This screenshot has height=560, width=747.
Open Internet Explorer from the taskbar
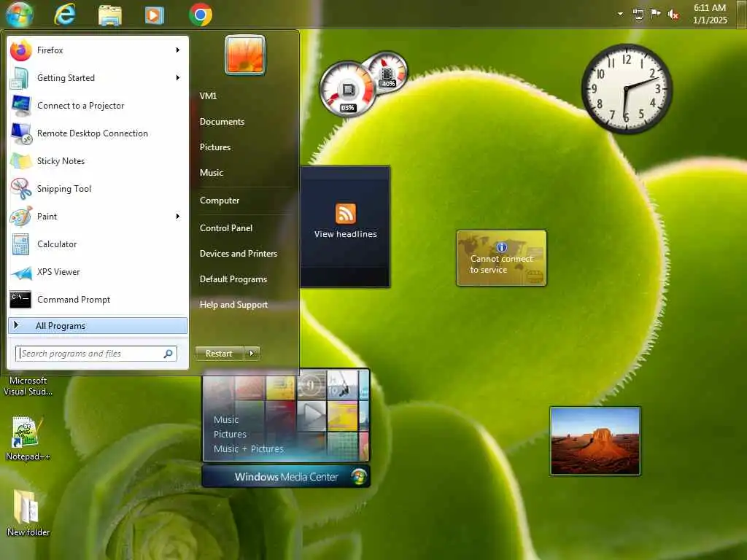(x=65, y=15)
